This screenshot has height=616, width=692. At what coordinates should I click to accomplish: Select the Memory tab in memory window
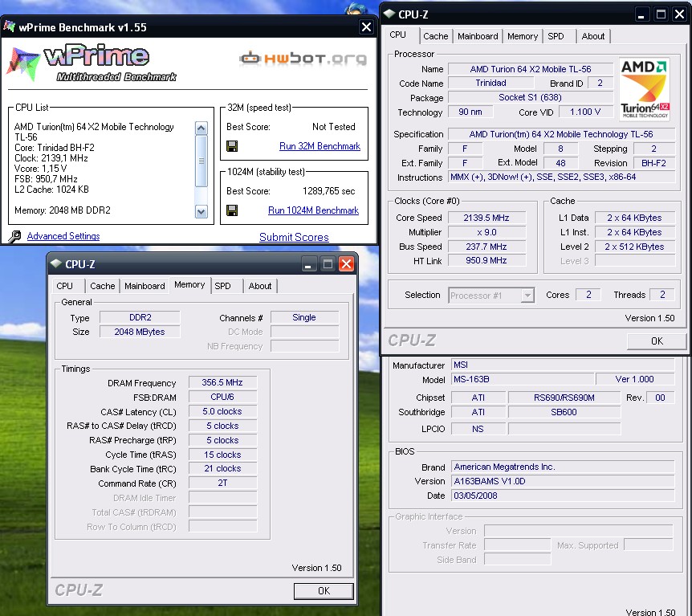[x=189, y=285]
